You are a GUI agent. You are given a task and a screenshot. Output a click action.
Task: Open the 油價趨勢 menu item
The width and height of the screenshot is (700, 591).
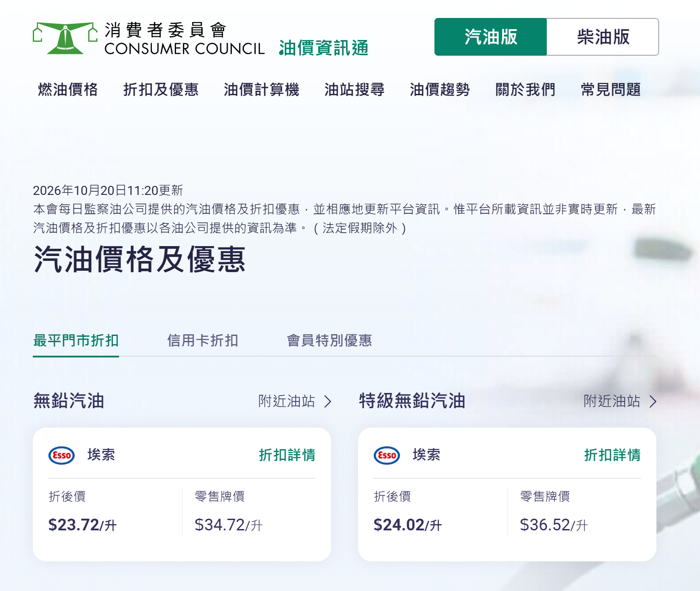click(440, 89)
